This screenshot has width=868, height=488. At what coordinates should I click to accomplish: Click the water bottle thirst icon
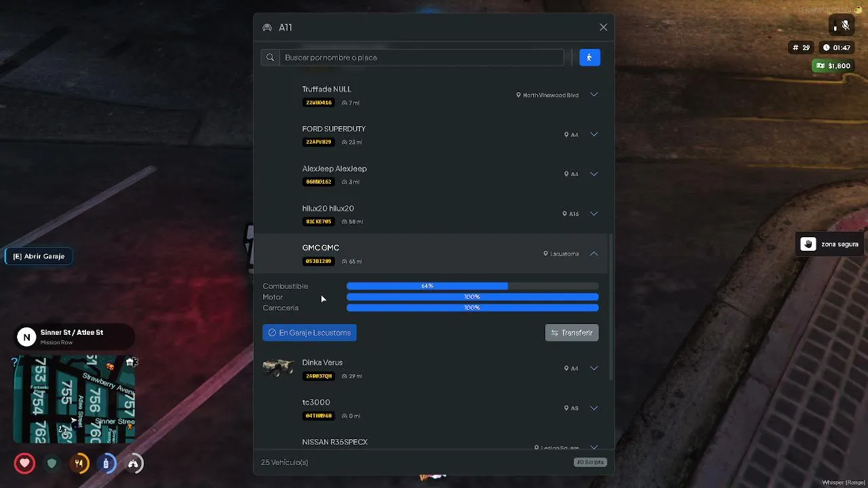pyautogui.click(x=106, y=464)
